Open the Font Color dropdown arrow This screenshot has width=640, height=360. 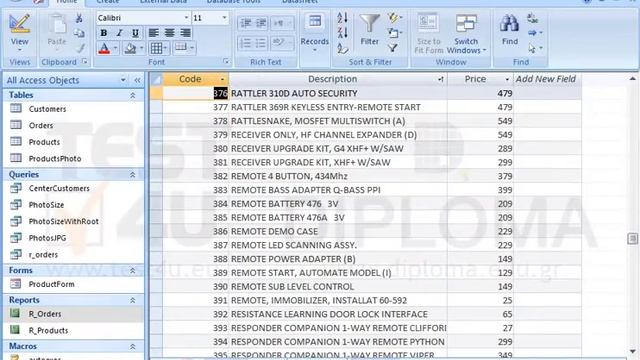point(116,49)
